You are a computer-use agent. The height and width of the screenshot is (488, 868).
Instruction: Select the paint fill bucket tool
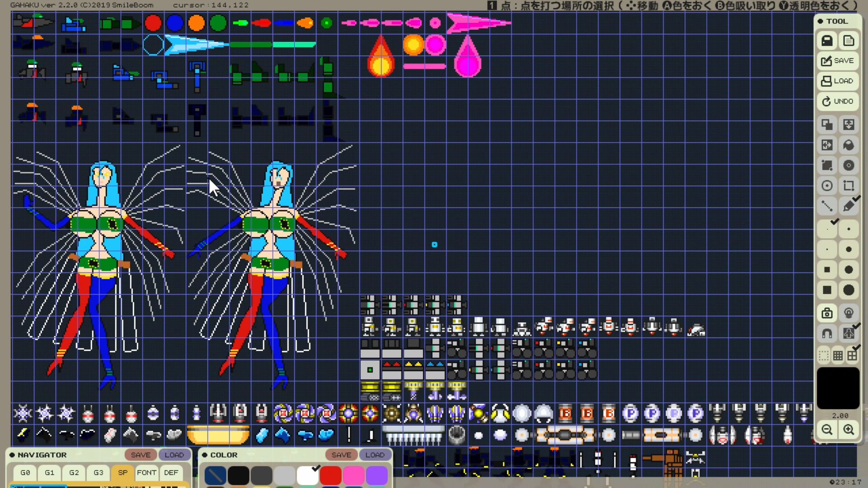(x=849, y=145)
